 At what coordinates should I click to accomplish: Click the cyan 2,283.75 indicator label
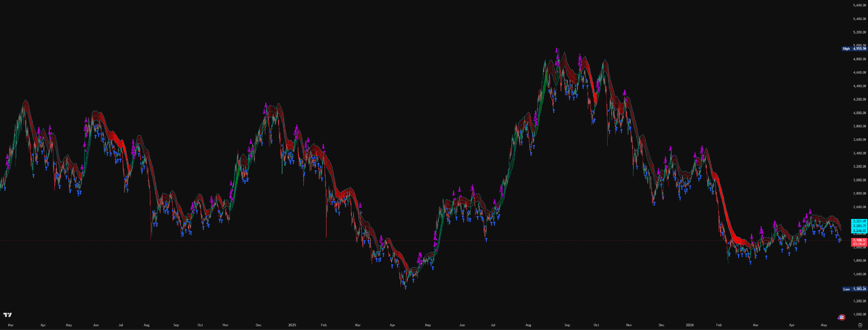click(859, 226)
